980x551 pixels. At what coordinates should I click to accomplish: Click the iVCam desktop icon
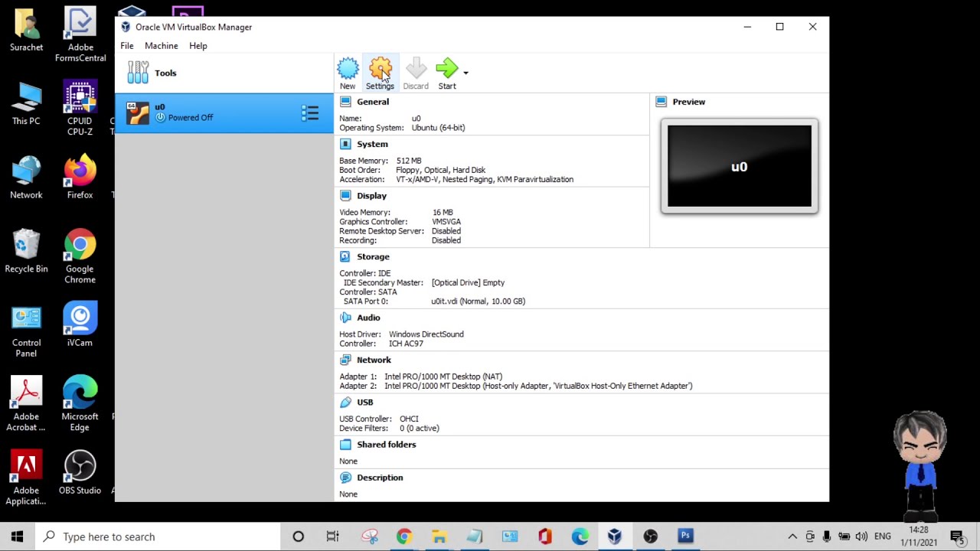(80, 325)
